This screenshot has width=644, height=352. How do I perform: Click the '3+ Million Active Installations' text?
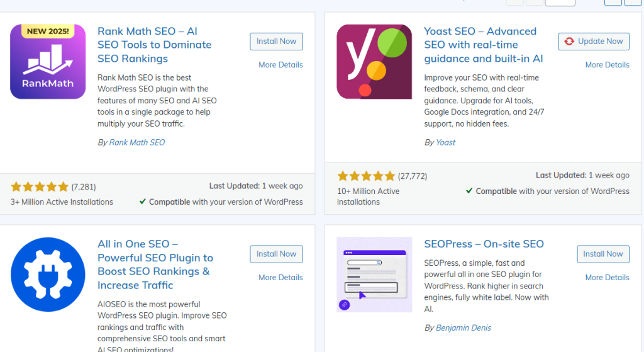[62, 202]
